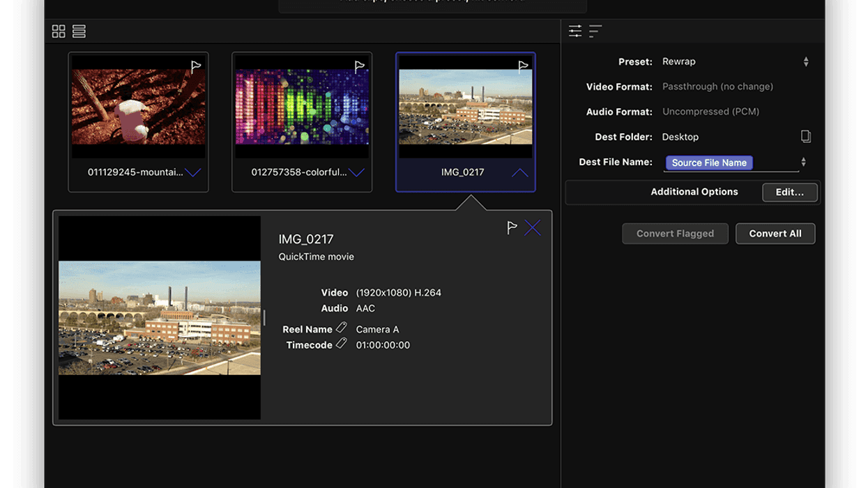Open the job queue list tab
868x488 pixels.
(595, 31)
